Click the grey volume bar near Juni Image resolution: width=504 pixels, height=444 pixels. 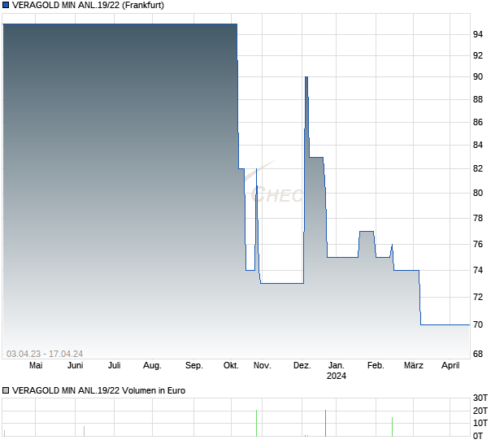85,432
